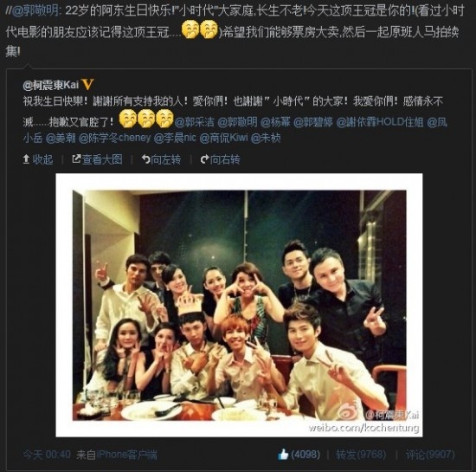
Task: Click the @杨幂 mention
Action: (275, 122)
